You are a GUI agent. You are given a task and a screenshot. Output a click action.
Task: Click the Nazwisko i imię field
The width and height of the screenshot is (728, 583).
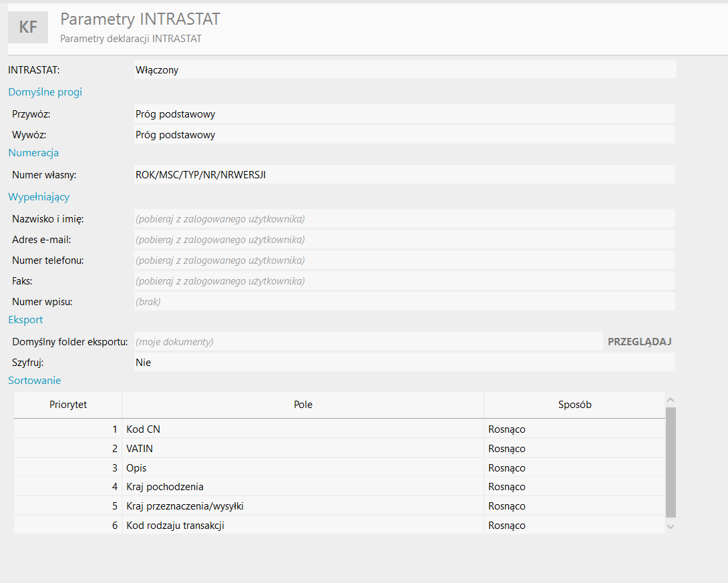(x=405, y=219)
